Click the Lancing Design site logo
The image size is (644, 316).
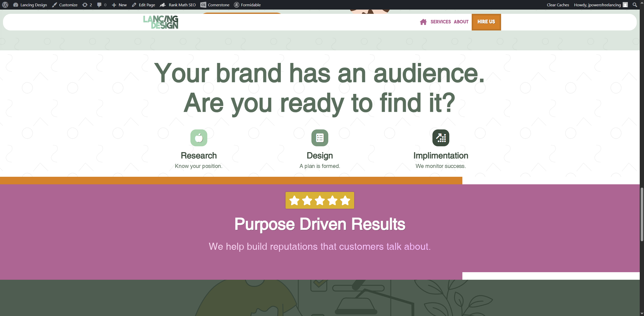click(x=161, y=22)
